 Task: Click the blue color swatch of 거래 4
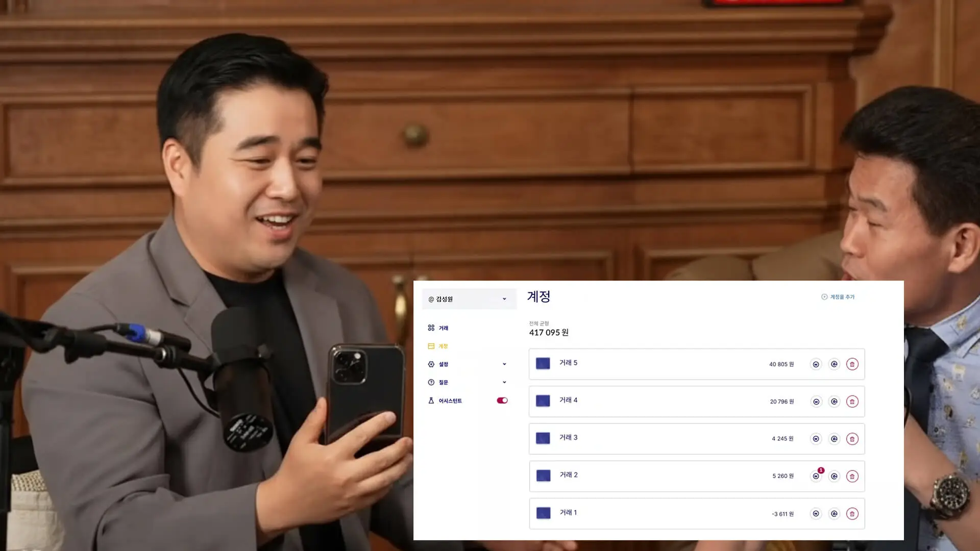tap(543, 401)
